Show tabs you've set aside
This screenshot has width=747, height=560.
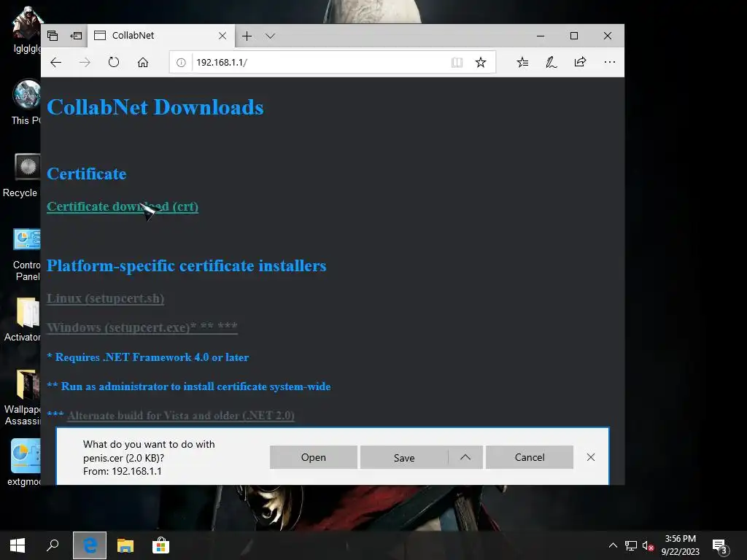pos(53,36)
